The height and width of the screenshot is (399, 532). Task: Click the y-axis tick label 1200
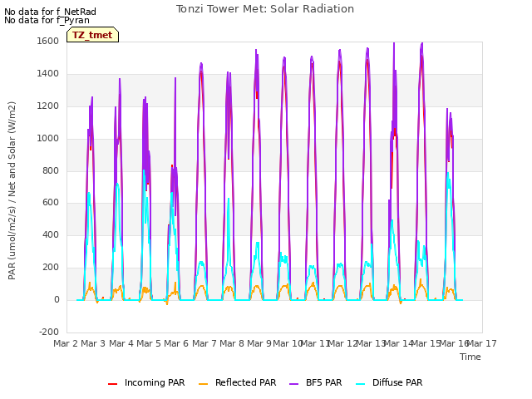click(x=48, y=106)
